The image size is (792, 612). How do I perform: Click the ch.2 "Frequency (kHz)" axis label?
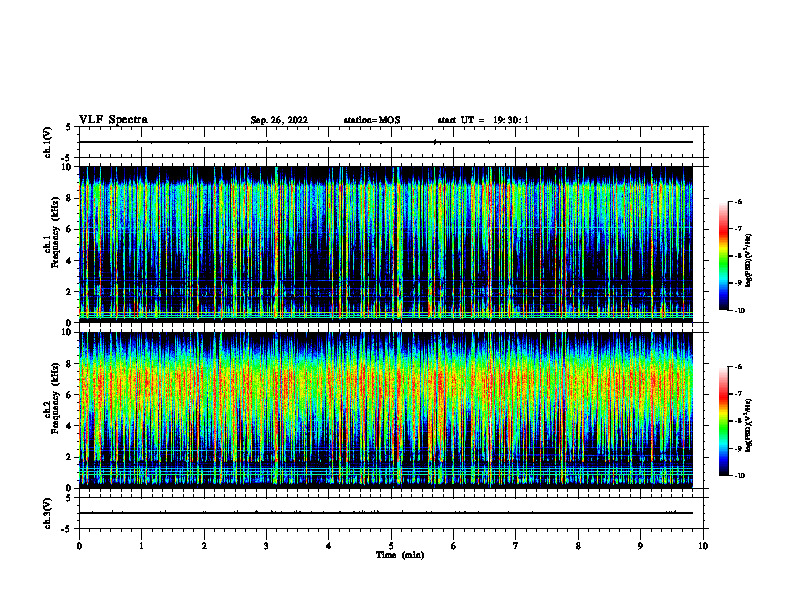pos(55,398)
